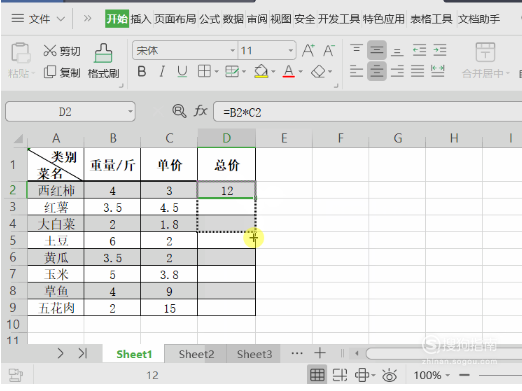
Task: Open the 数据 tab
Action: pos(233,19)
